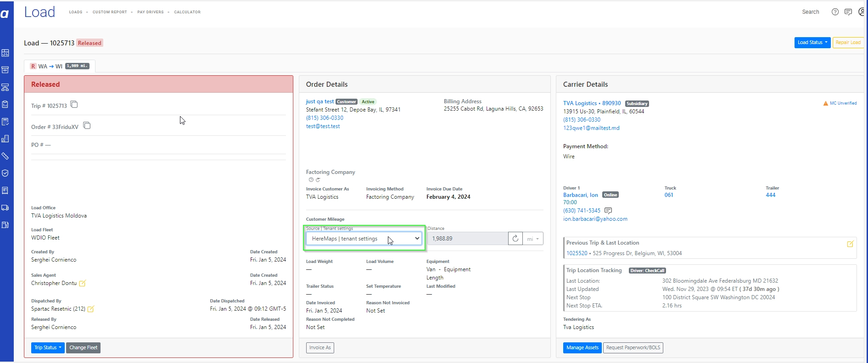The width and height of the screenshot is (868, 363).
Task: Open the archive box sidebar icon
Action: (x=5, y=70)
